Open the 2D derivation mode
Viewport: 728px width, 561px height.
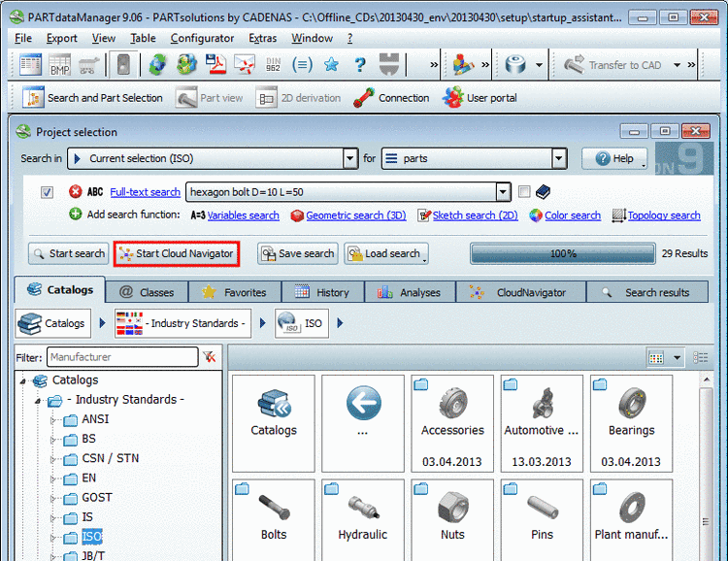coord(298,98)
